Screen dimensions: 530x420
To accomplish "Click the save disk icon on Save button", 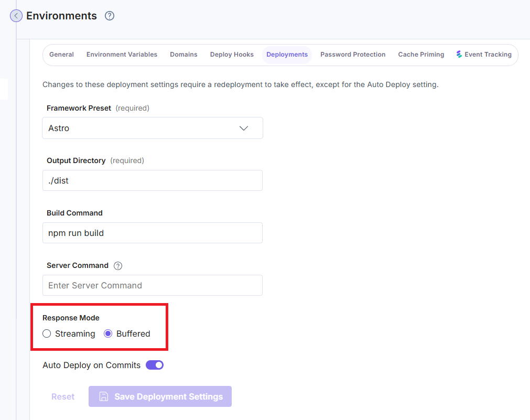I will coord(104,396).
